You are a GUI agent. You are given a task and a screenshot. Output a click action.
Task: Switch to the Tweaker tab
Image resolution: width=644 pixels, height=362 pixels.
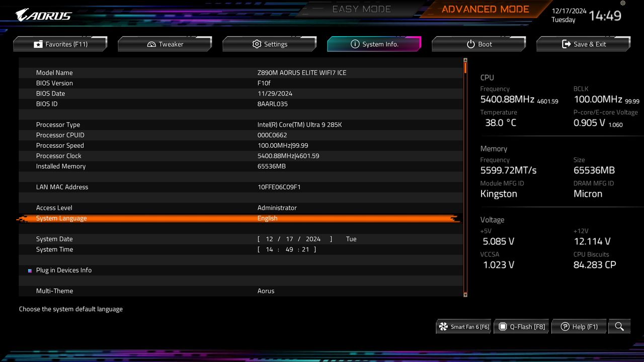tap(165, 44)
